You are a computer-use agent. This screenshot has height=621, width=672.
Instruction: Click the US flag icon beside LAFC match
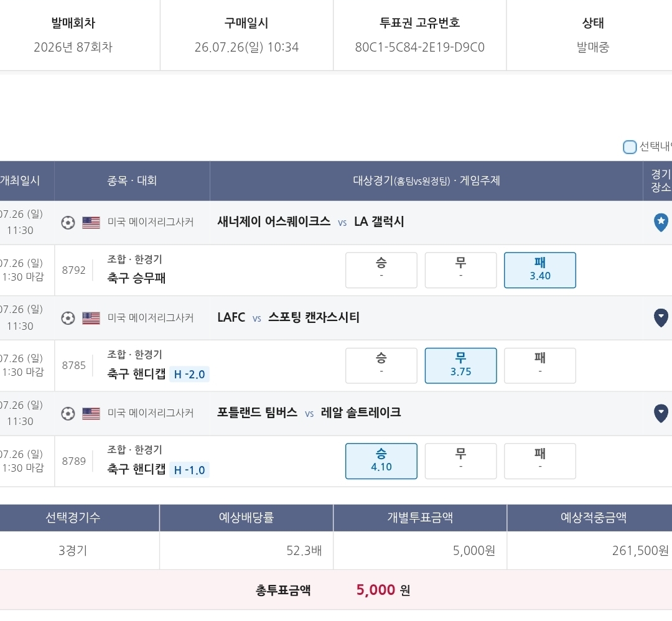pos(91,318)
